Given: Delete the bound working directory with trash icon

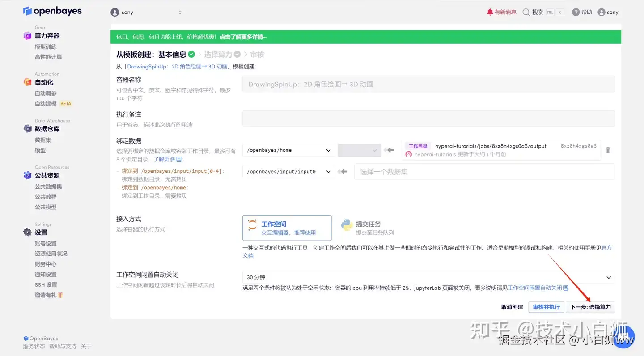Looking at the screenshot, I should [608, 150].
